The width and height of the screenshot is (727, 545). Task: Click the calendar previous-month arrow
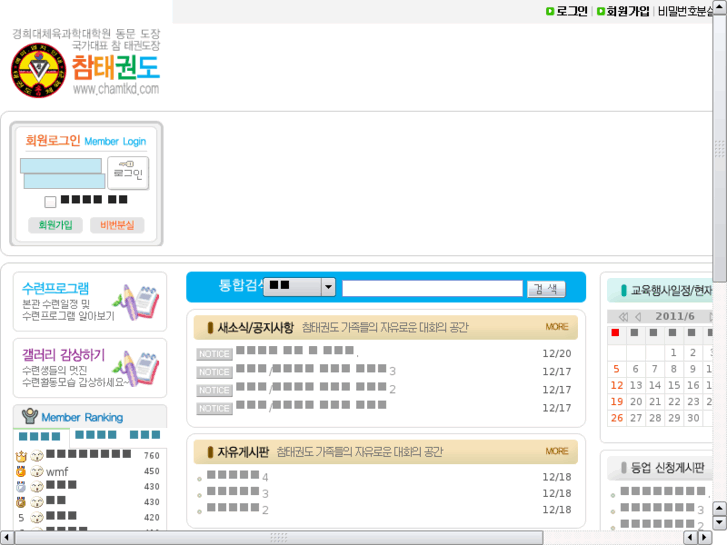click(x=638, y=317)
